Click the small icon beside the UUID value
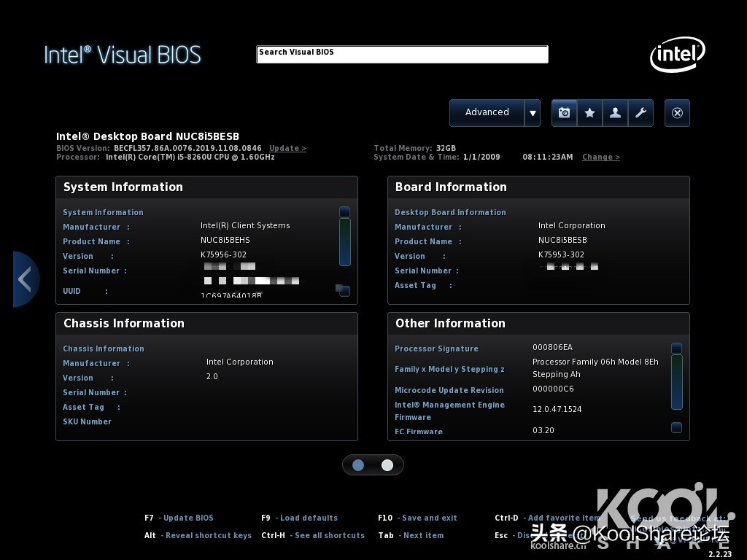 click(x=343, y=290)
